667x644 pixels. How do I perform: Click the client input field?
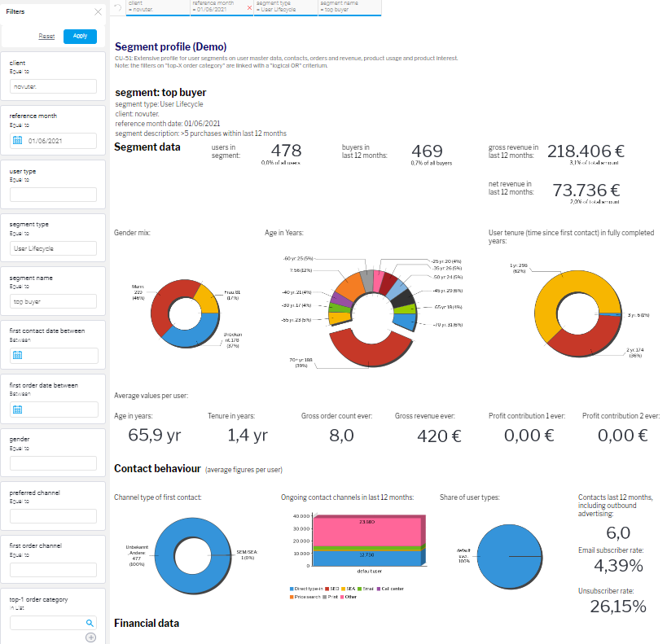(x=53, y=87)
